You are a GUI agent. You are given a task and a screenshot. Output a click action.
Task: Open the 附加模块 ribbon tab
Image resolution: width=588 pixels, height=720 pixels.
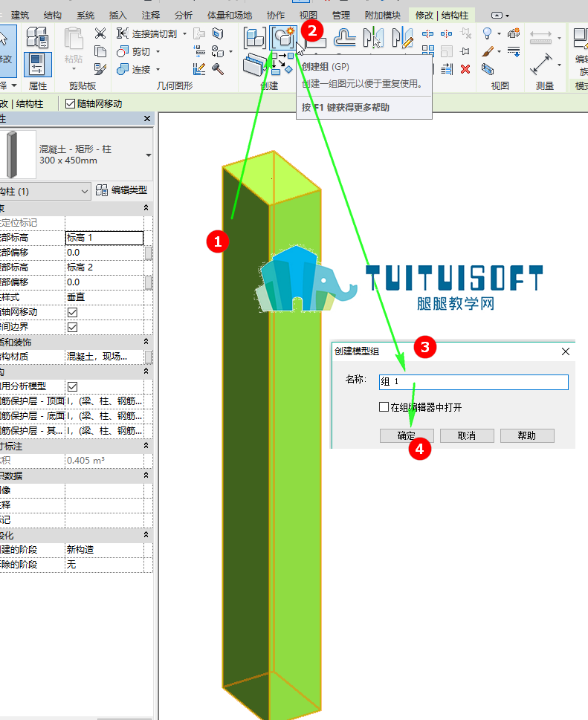[x=383, y=15]
